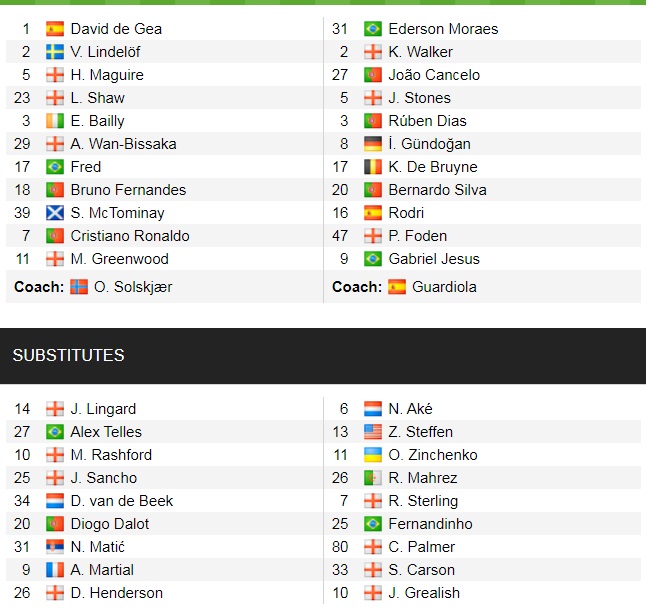Click the Belgium flag beside K. De Bruyne
This screenshot has height=614, width=647.
373,167
